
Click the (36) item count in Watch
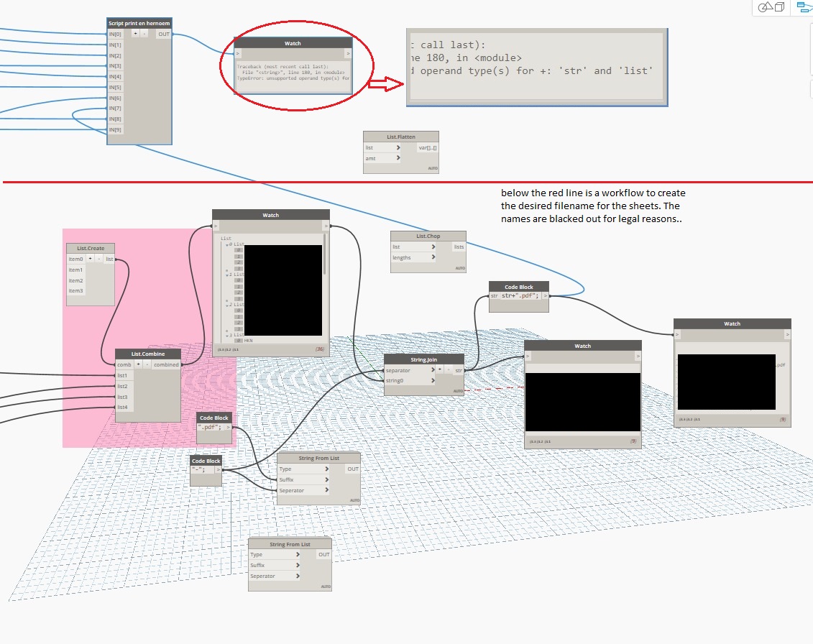(319, 349)
